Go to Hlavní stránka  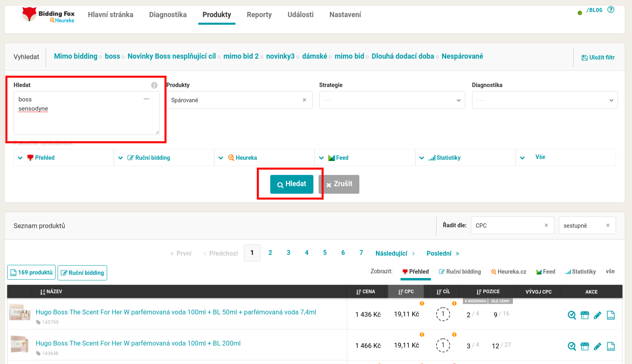click(111, 15)
